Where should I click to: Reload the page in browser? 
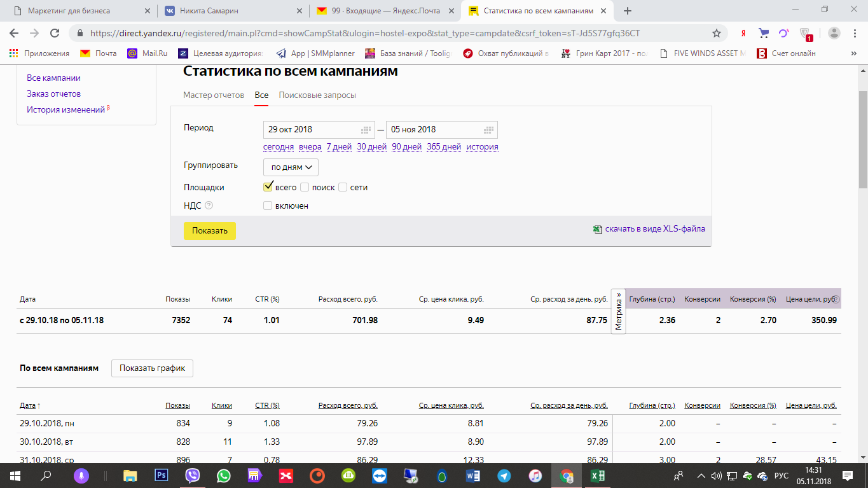click(x=55, y=33)
